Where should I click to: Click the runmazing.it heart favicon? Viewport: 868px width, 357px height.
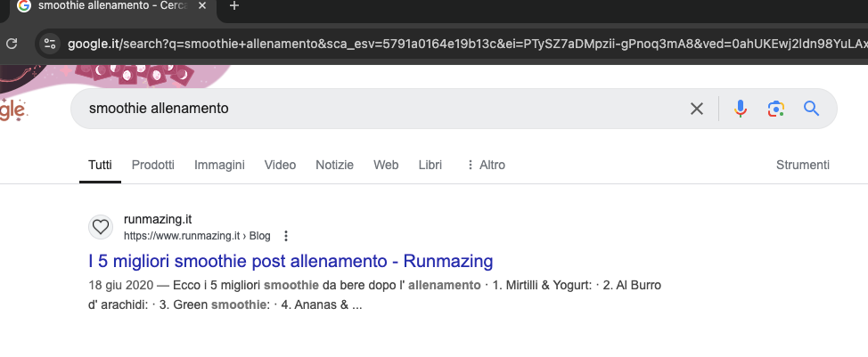[x=100, y=227]
